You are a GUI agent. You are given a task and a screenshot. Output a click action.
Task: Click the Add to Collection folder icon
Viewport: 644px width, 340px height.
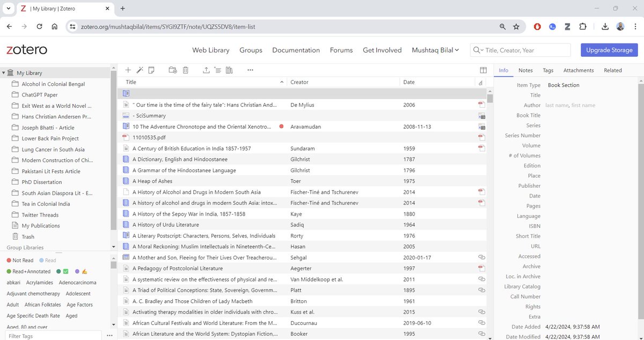tap(173, 70)
